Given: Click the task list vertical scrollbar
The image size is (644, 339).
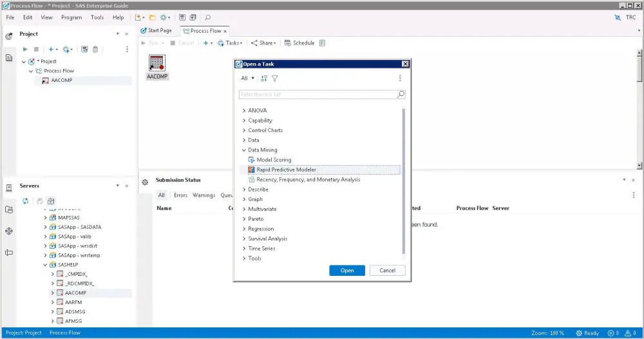Looking at the screenshot, I should click(x=403, y=181).
